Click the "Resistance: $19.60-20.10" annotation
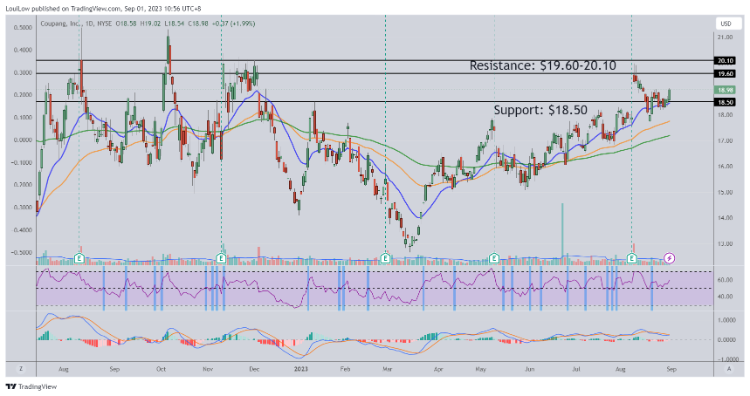 tap(542, 66)
